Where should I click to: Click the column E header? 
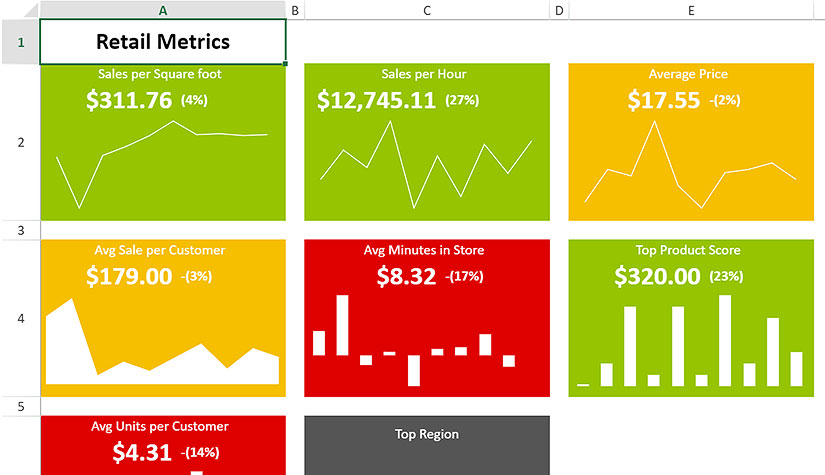(691, 10)
